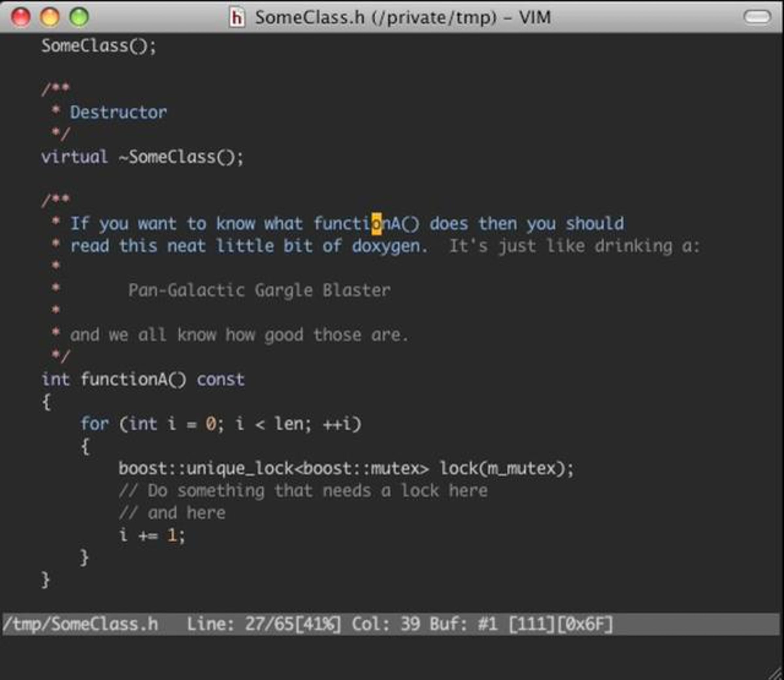Click "boost::unique_lock<boost::mutex>" text
The image size is (784, 680).
click(x=274, y=468)
